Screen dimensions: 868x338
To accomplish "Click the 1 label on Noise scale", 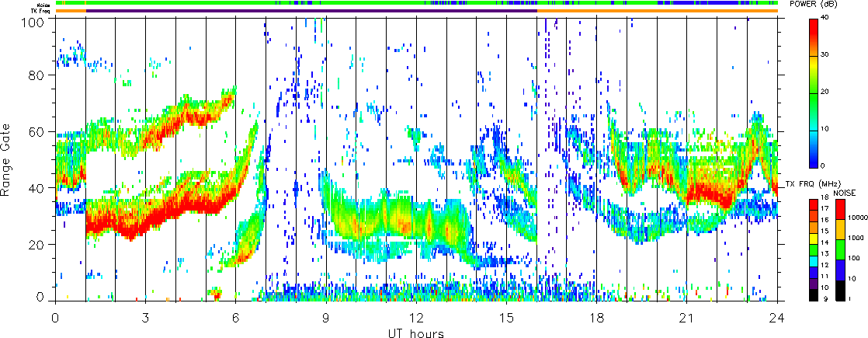I will (849, 298).
